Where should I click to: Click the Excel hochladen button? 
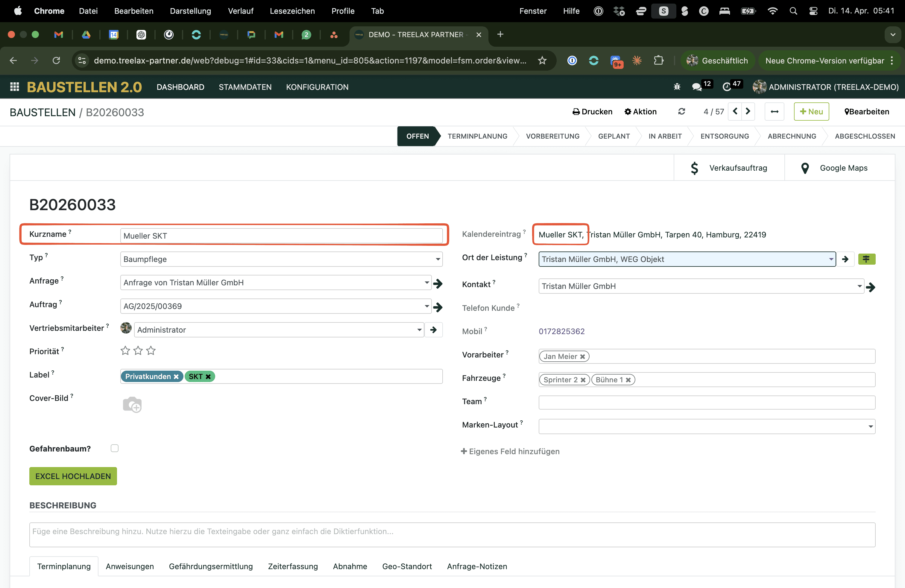[x=73, y=476]
